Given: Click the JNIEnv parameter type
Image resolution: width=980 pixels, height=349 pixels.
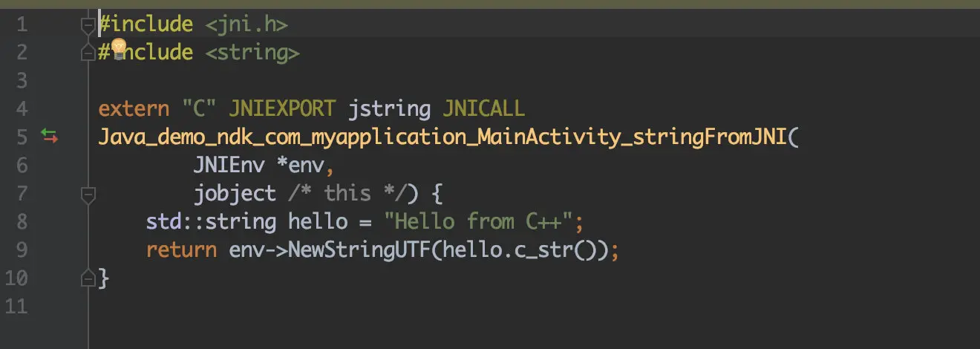Looking at the screenshot, I should click(x=229, y=166).
